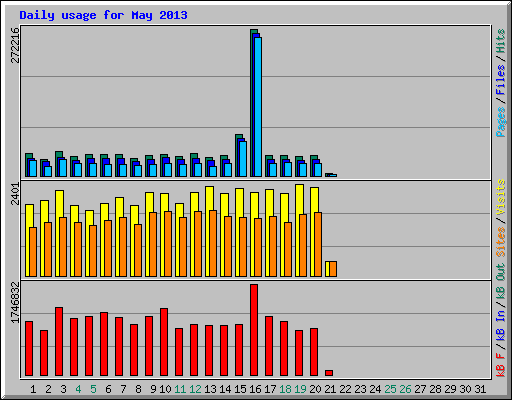Click day 27 on the x-axis
The image size is (512, 400).
tap(420, 389)
